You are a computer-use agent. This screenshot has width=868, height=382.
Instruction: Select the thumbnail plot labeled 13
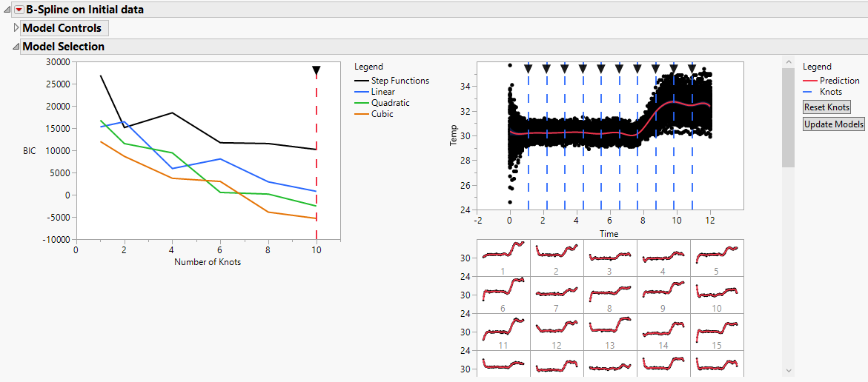click(610, 332)
